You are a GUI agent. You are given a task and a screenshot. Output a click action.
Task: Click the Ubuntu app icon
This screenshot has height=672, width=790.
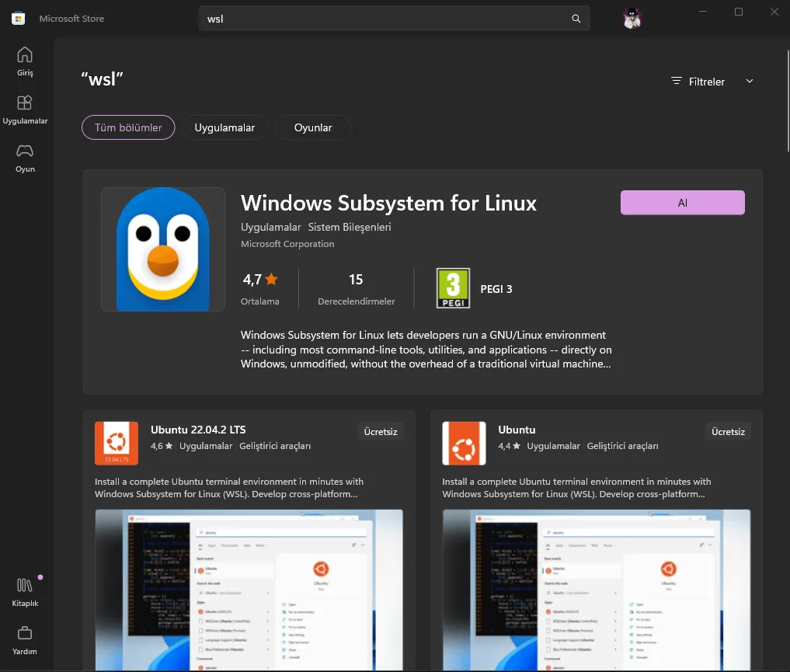[x=464, y=444]
